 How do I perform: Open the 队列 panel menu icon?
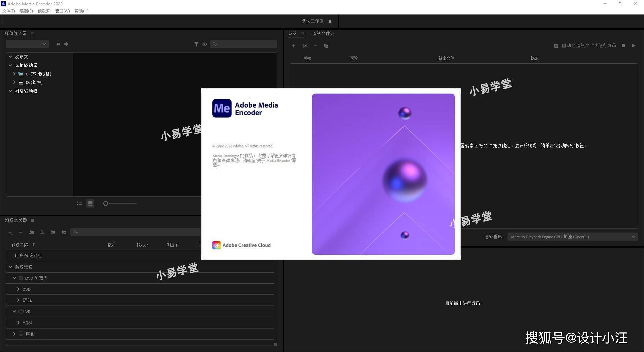click(303, 34)
